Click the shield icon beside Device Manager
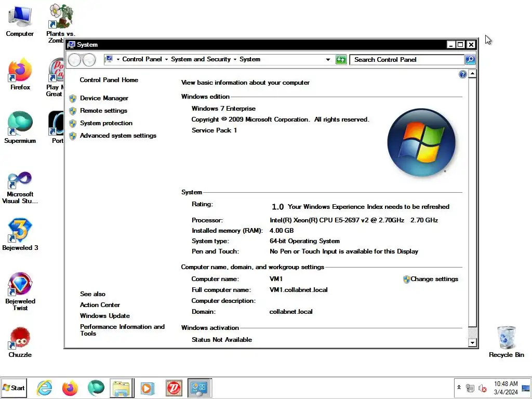The image size is (532, 399). [x=73, y=98]
